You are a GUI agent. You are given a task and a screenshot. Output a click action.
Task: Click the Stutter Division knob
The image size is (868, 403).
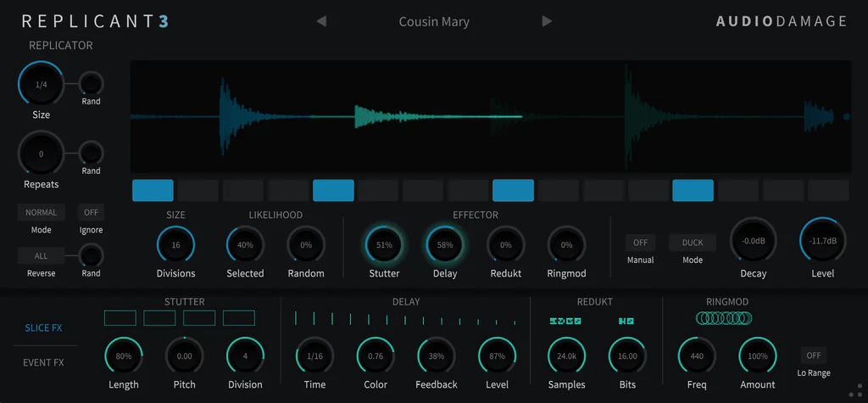point(245,355)
